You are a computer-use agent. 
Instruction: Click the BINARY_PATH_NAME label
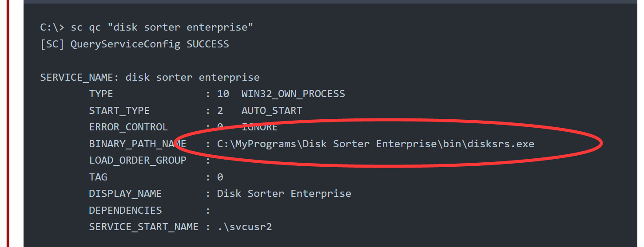138,144
